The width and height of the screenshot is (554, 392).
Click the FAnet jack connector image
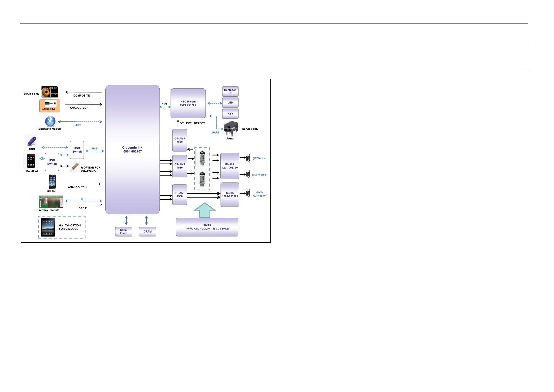pyautogui.click(x=230, y=129)
